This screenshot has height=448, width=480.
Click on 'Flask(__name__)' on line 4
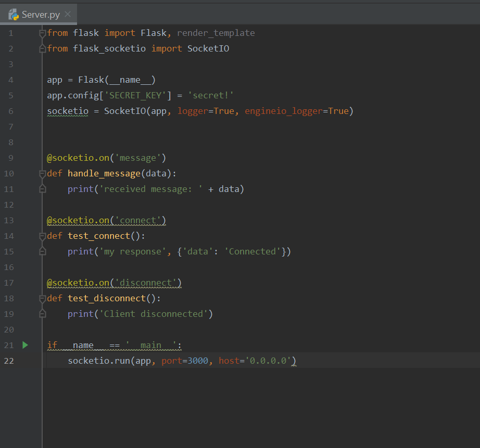click(117, 80)
